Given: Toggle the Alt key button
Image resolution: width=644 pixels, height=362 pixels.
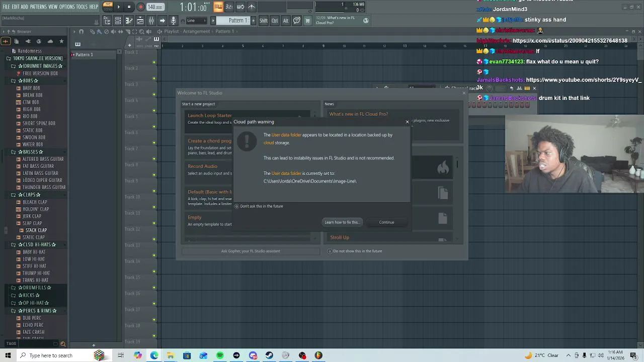Looking at the screenshot, I should click(x=285, y=21).
